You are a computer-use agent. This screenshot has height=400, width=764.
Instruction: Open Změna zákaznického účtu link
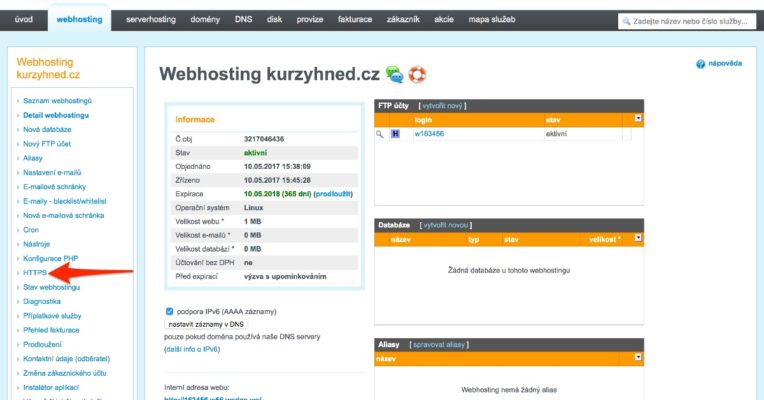coord(65,373)
